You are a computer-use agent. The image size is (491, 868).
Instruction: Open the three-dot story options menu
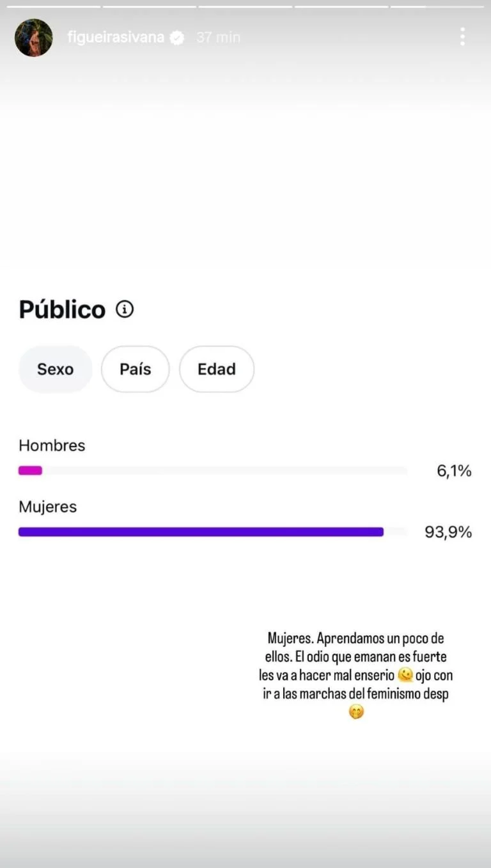coord(462,36)
